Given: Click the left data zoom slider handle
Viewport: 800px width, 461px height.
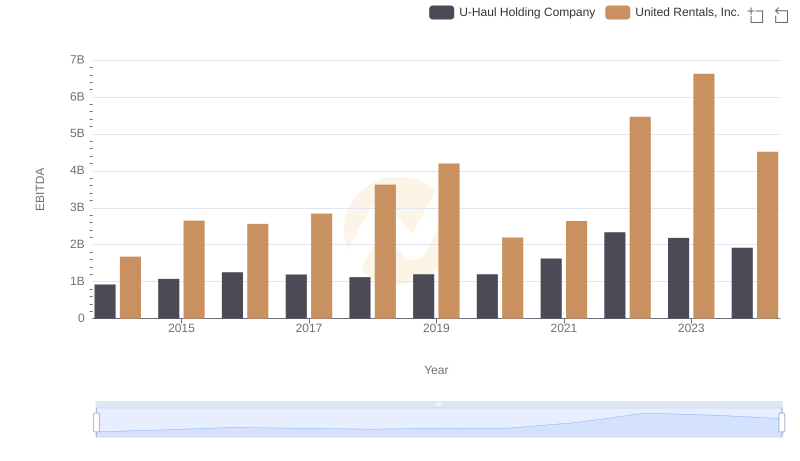Looking at the screenshot, I should pos(96,422).
